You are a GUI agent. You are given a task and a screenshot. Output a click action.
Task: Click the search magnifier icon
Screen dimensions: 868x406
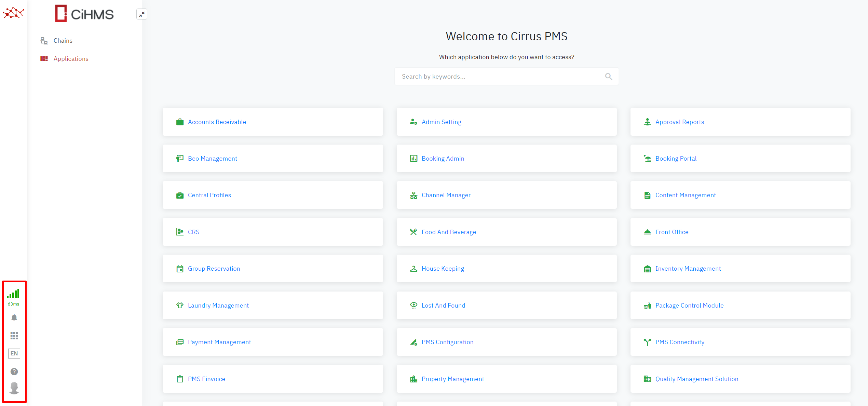(608, 77)
